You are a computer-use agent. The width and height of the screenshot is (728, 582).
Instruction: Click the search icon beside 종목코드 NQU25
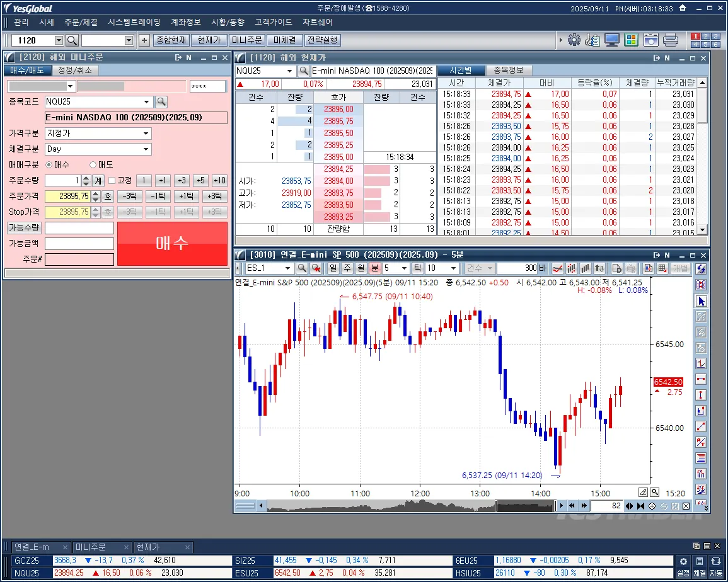[x=161, y=101]
